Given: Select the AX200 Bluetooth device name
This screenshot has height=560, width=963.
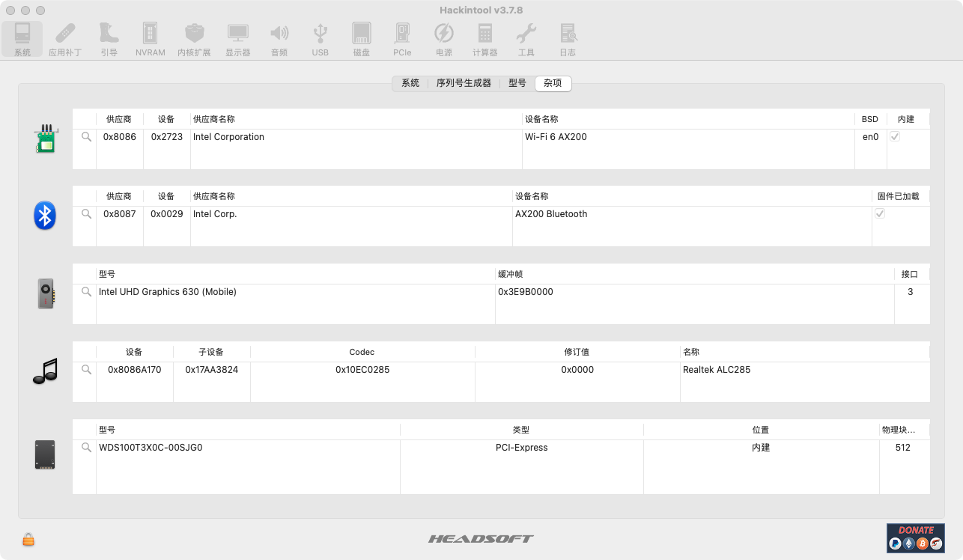Looking at the screenshot, I should click(x=551, y=214).
